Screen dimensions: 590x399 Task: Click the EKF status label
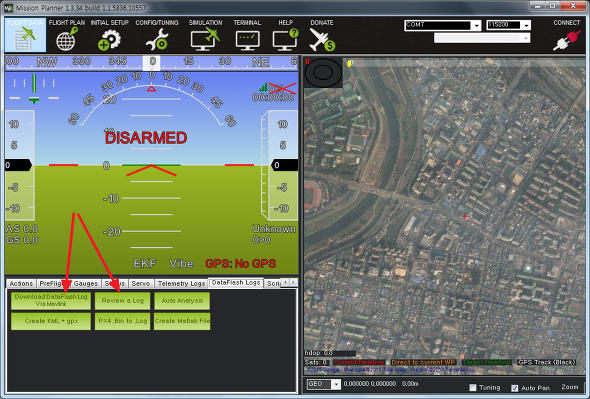click(145, 263)
